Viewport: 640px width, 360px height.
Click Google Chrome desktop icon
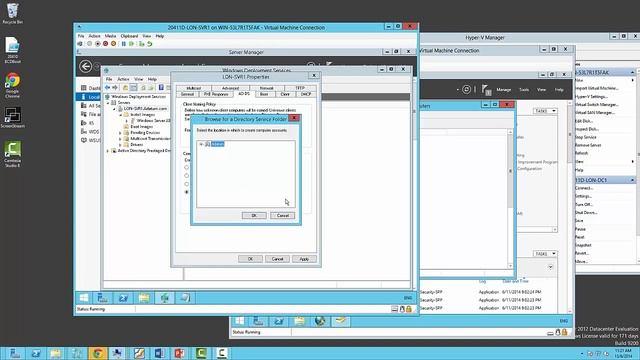pyautogui.click(x=13, y=85)
